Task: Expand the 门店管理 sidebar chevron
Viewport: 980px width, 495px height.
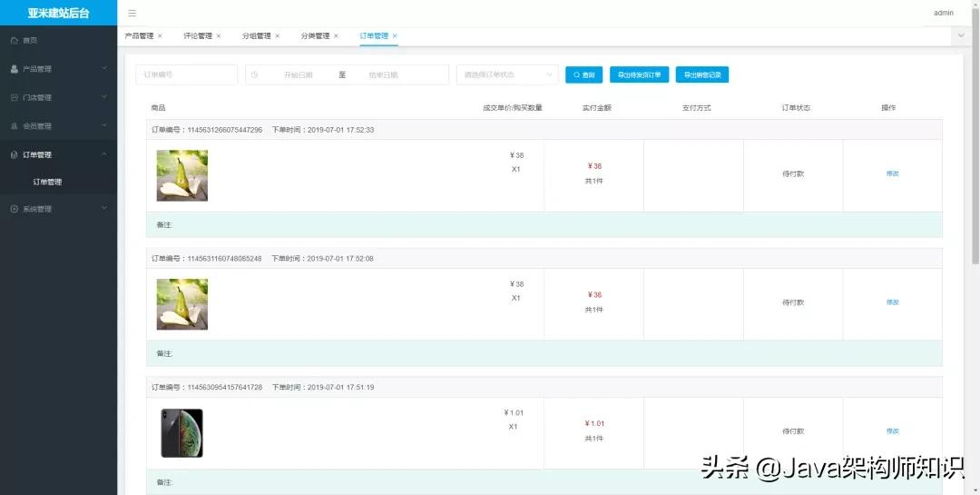Action: pos(104,97)
